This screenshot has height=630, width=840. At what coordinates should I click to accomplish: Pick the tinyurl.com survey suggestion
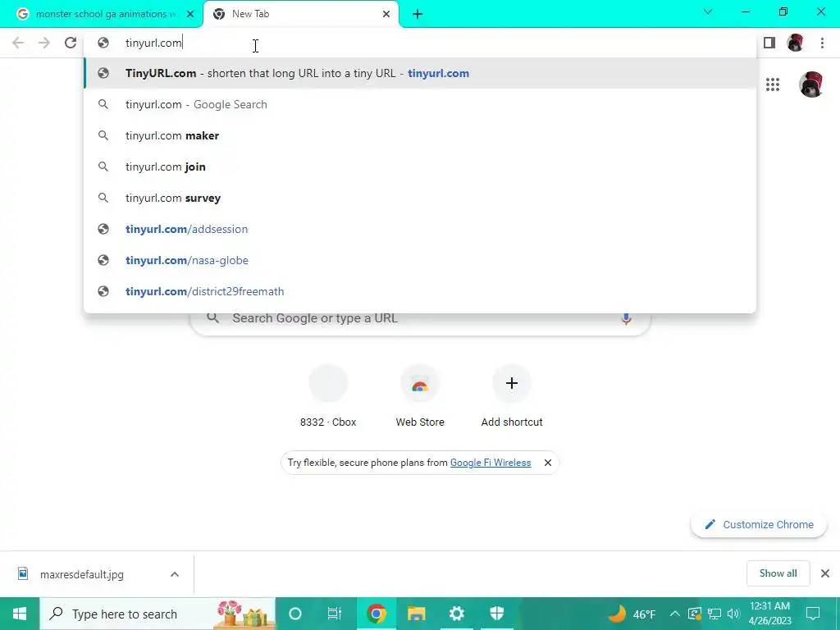[x=420, y=198]
